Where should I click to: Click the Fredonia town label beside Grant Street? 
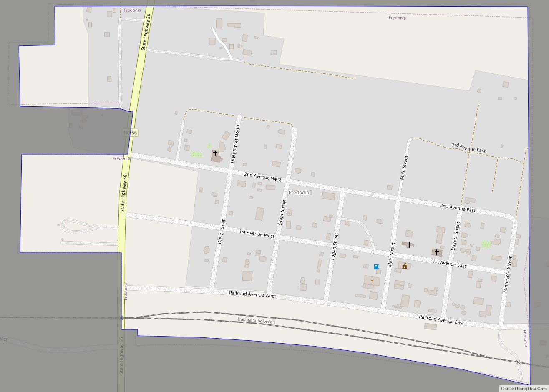[x=299, y=193]
